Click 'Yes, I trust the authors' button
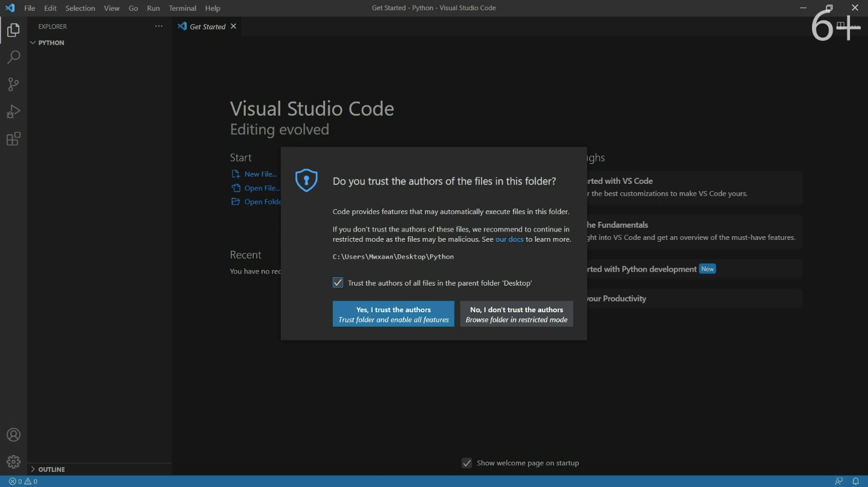Screen dimensions: 868x487 (x=394, y=314)
